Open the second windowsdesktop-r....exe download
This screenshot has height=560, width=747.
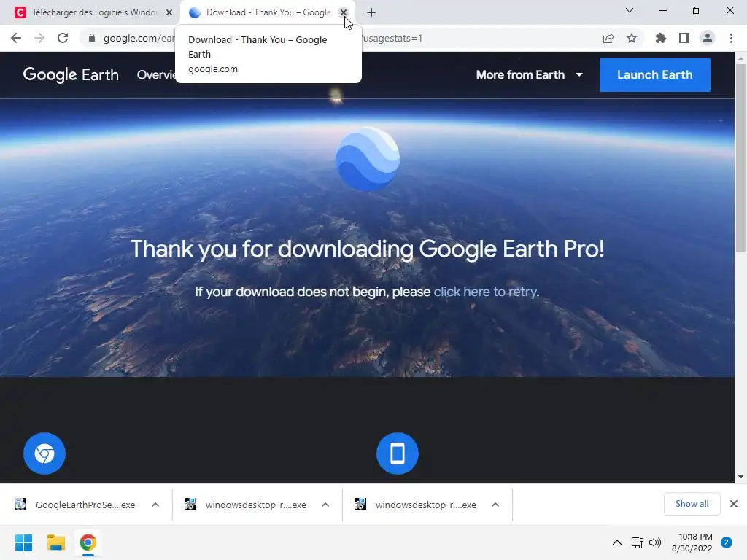pyautogui.click(x=417, y=505)
